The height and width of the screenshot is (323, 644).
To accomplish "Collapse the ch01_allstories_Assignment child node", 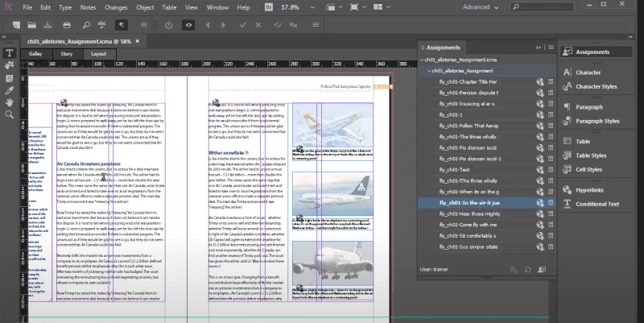I will click(429, 71).
